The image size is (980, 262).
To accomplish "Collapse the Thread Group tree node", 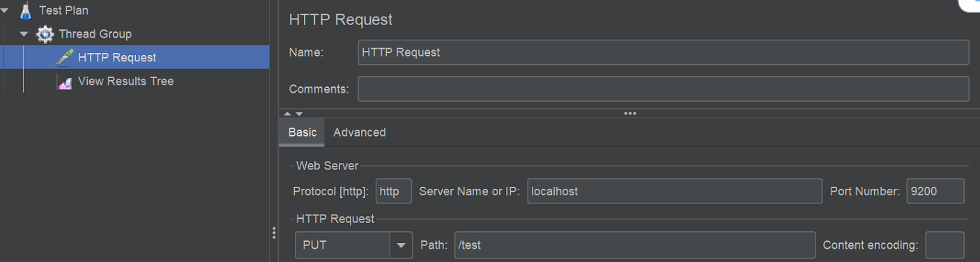I will (24, 33).
